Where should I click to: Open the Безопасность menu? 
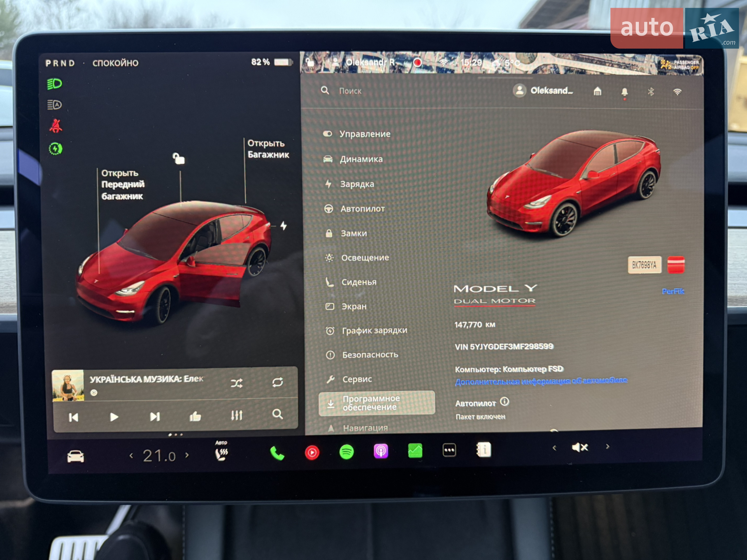(x=362, y=355)
